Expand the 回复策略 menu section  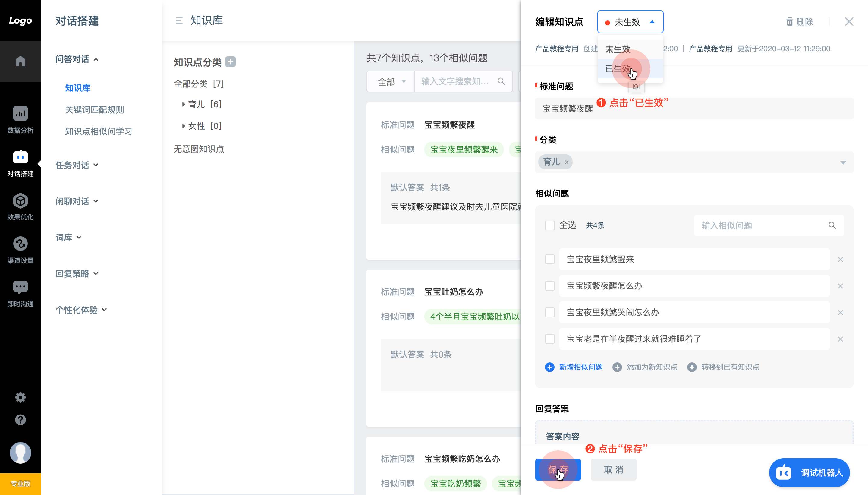77,273
